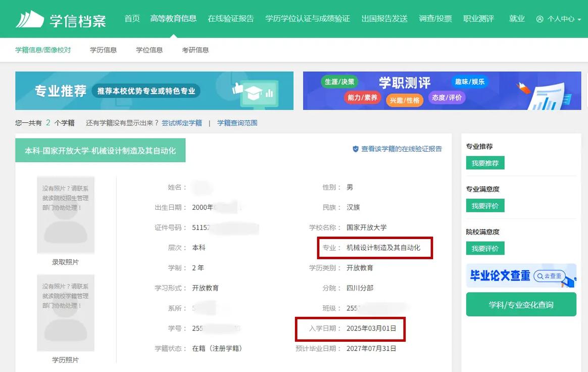Expand the 个人中心 dropdown arrow
The height and width of the screenshot is (372, 588).
[579, 18]
